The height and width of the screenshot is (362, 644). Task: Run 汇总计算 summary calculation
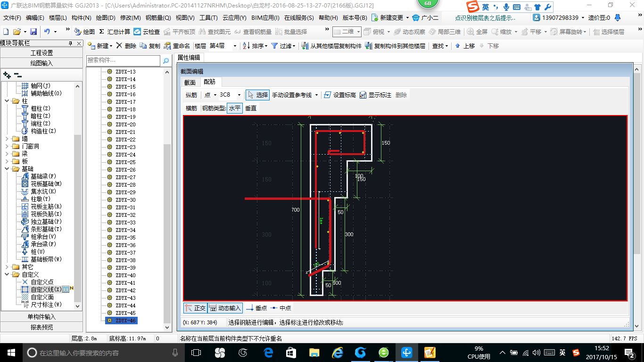tap(115, 32)
